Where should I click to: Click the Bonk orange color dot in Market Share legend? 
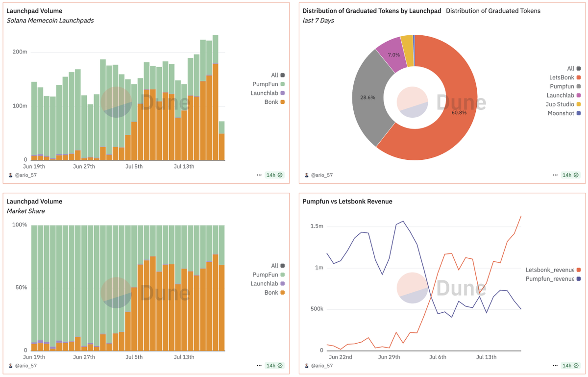click(x=283, y=293)
